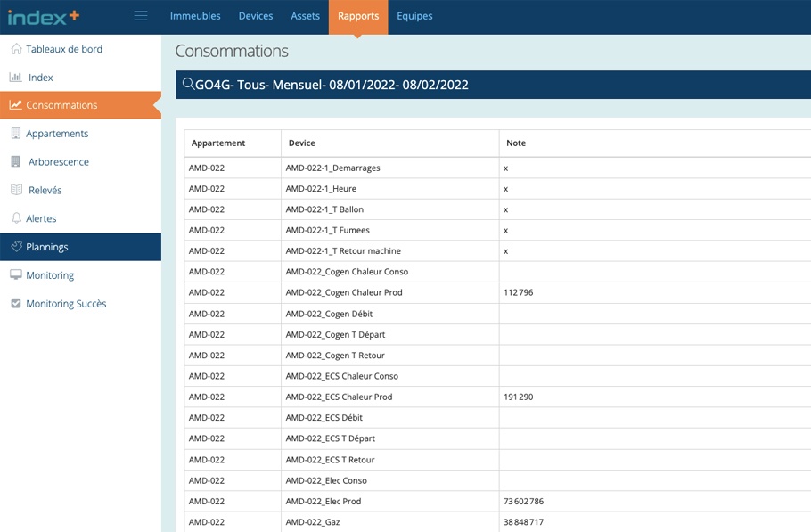This screenshot has height=532, width=811.
Task: Go to the Assets tab
Action: coord(305,16)
